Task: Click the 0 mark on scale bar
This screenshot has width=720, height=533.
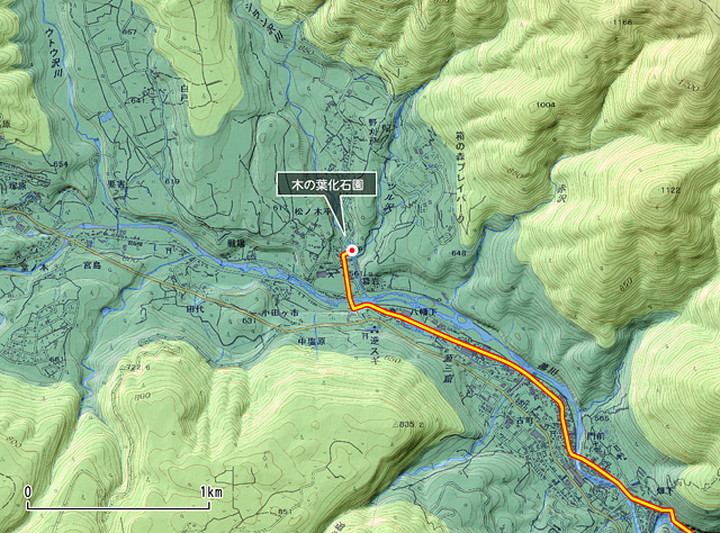Action: pyautogui.click(x=28, y=492)
